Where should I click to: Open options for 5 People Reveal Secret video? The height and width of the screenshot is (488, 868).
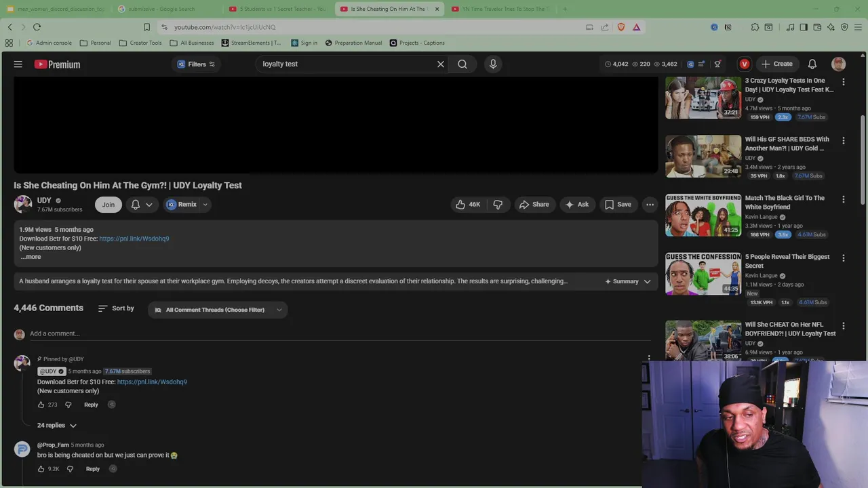click(844, 258)
